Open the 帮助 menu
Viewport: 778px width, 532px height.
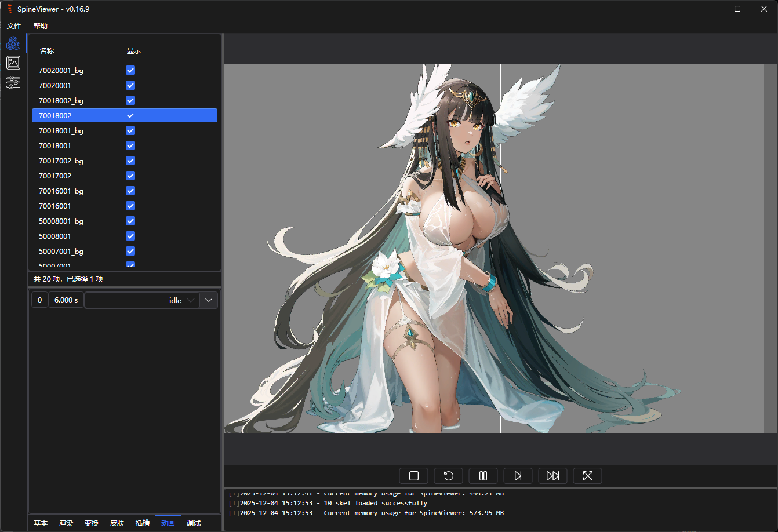pyautogui.click(x=41, y=26)
